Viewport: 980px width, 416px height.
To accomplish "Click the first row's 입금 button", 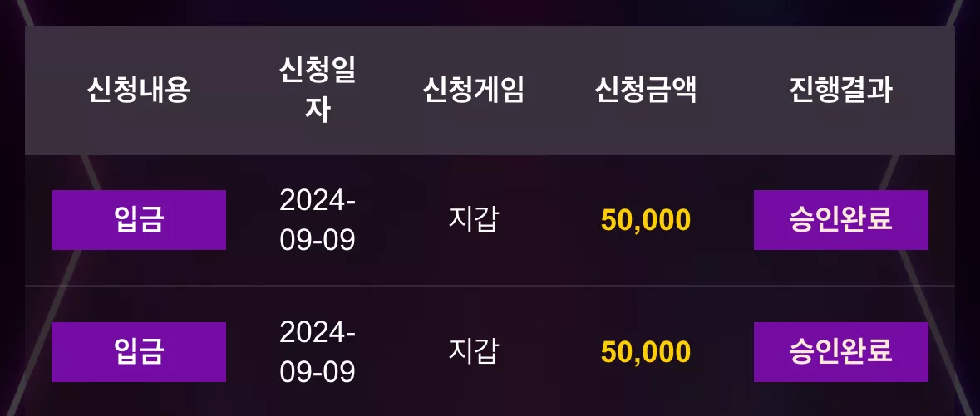I will tap(138, 220).
